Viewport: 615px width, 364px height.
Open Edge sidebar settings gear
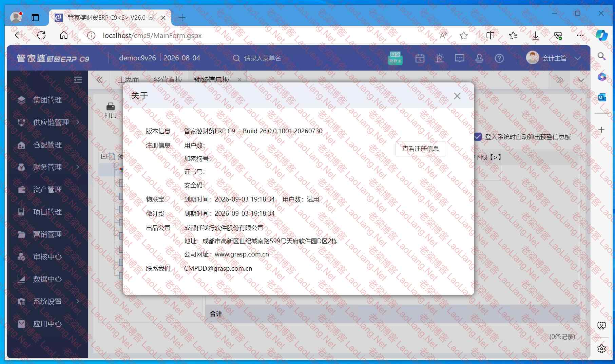point(601,348)
